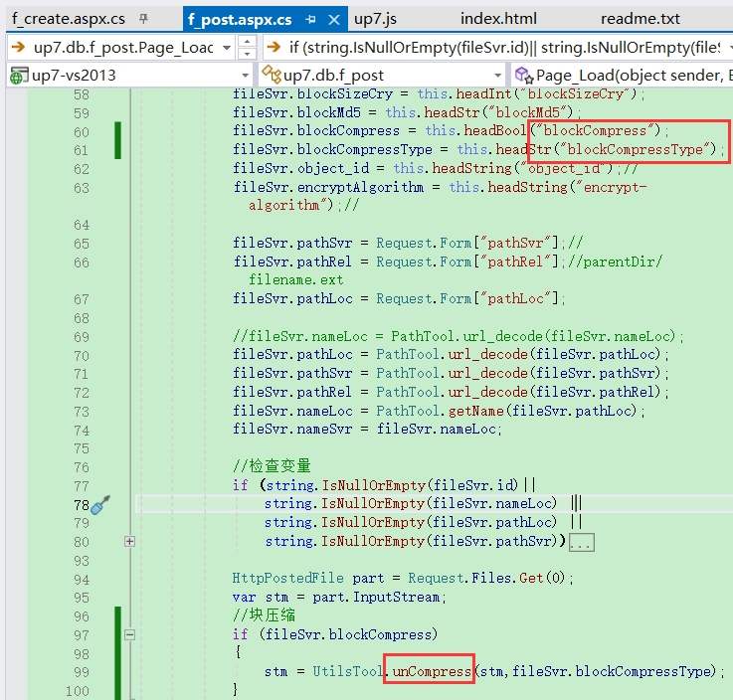Close the f_post.aspx.cs tab
Screen dimensions: 733x700
334,20
